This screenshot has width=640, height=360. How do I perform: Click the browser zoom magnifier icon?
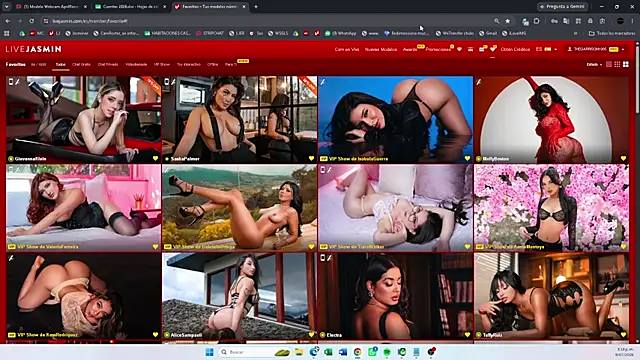pos(496,21)
